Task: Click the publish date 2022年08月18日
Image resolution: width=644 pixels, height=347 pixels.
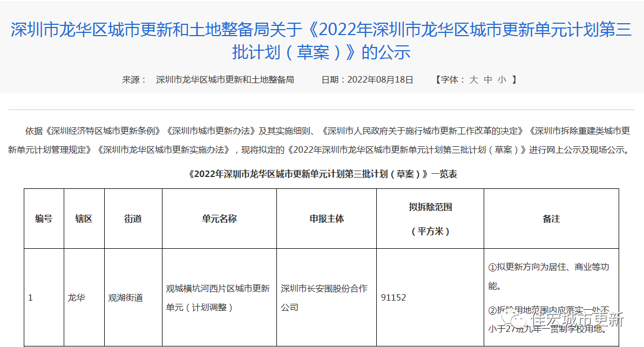Action: pos(380,80)
